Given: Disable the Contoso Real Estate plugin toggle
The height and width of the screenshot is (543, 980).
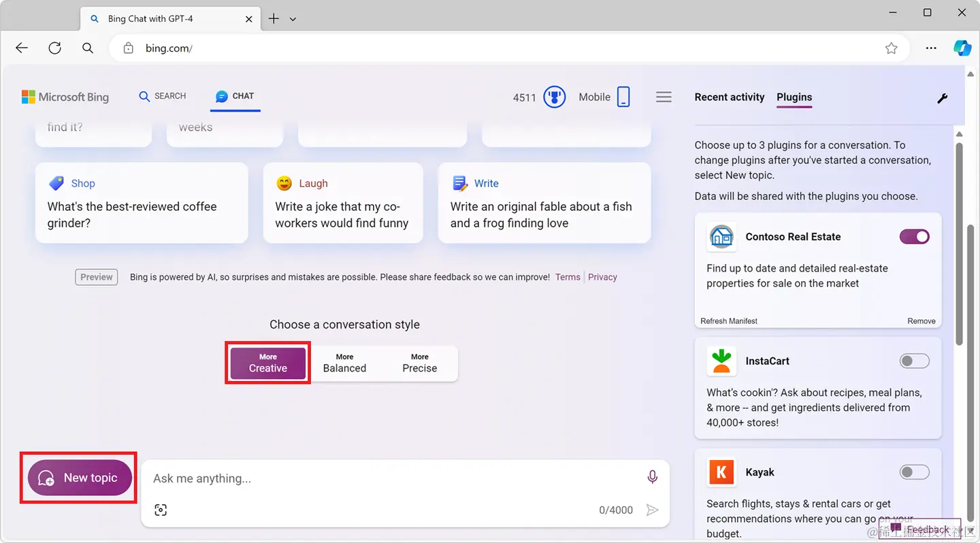Looking at the screenshot, I should tap(915, 237).
